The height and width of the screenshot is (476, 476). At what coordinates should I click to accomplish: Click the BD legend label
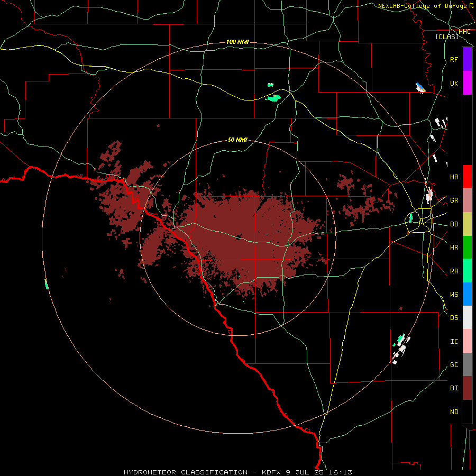[454, 224]
